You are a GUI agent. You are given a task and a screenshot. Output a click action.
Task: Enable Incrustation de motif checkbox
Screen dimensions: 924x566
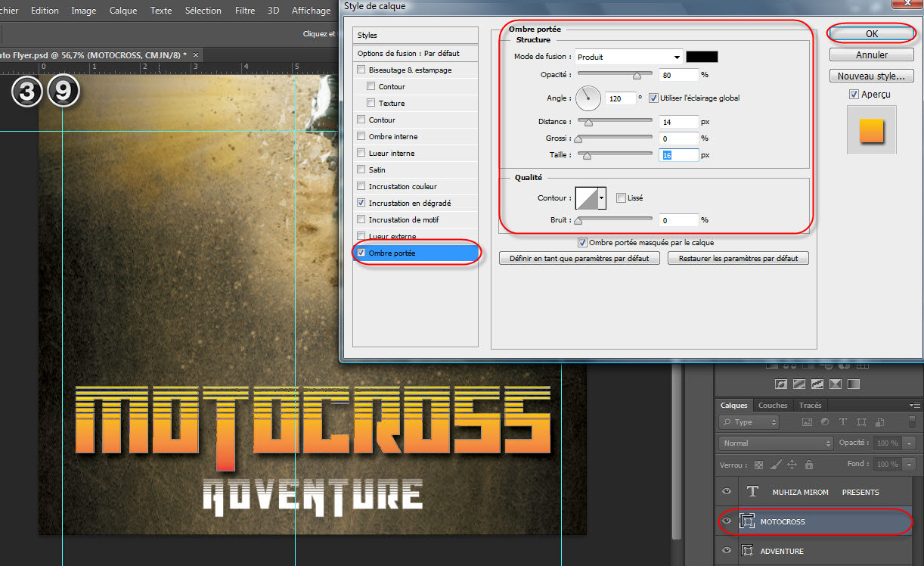(361, 219)
